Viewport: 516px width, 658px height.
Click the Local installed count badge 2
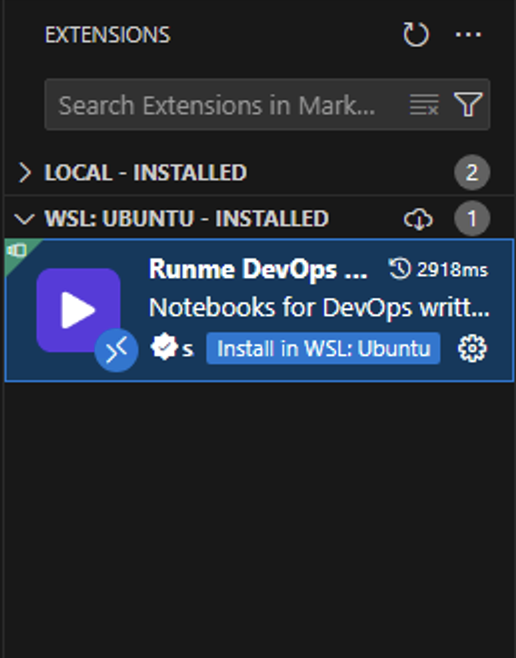[472, 172]
